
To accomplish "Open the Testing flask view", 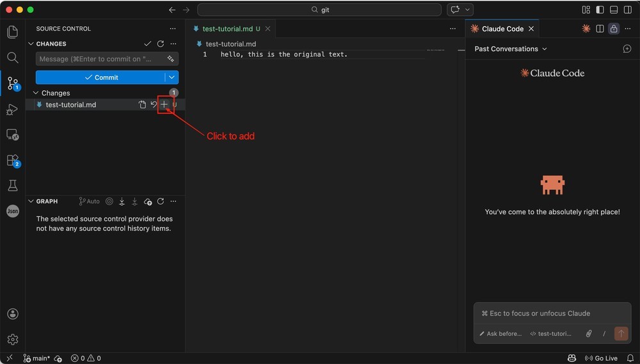I will point(13,186).
